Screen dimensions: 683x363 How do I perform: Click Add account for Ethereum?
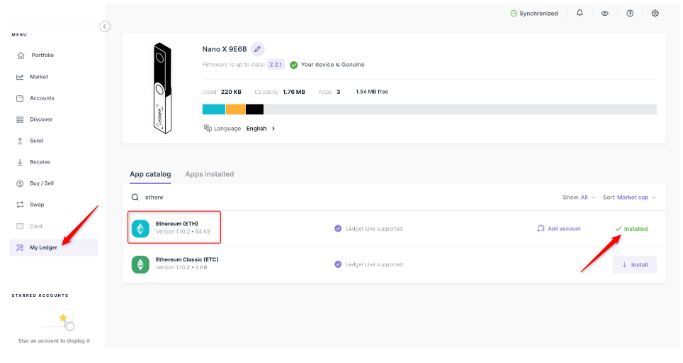pyautogui.click(x=559, y=229)
